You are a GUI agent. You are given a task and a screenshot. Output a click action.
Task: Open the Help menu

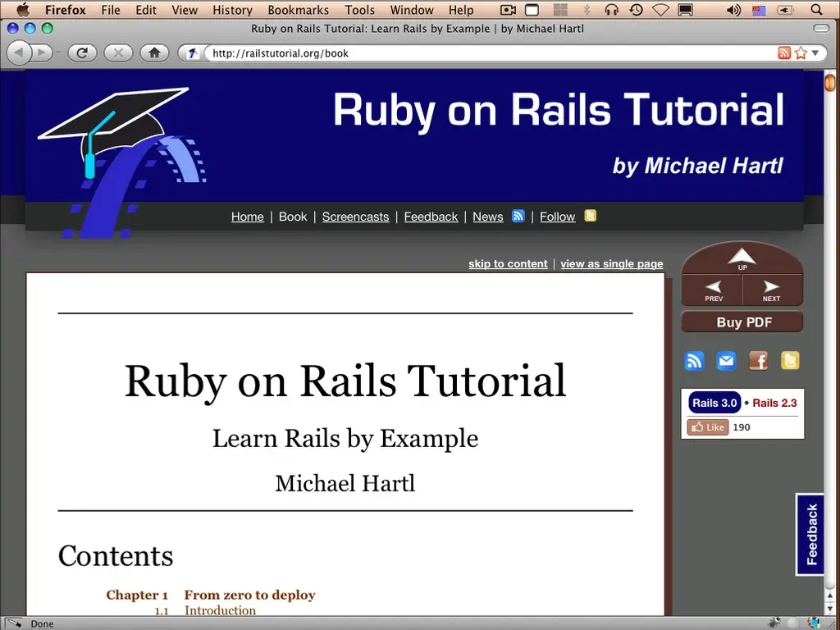461,10
